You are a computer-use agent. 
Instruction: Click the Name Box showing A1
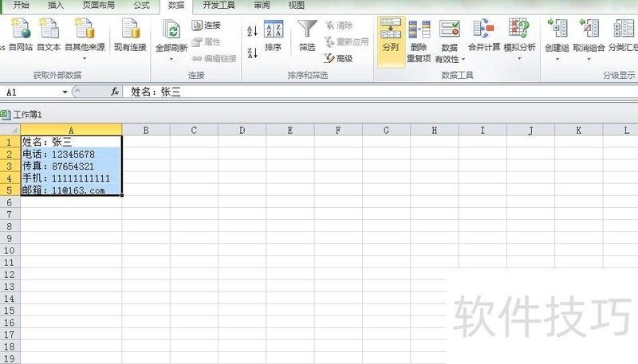click(31, 92)
